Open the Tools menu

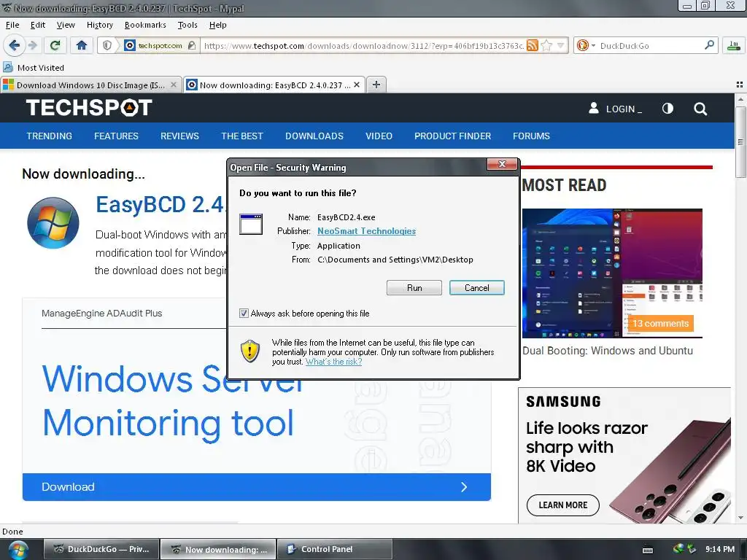click(187, 25)
